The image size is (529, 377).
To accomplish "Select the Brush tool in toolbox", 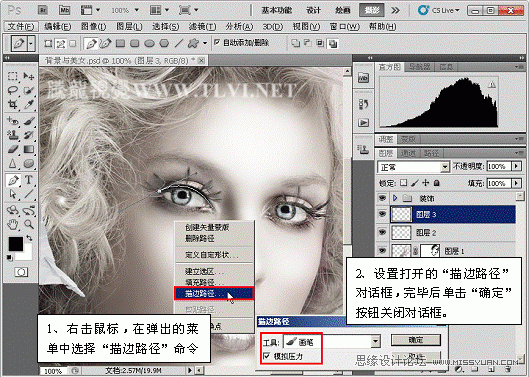I will 29,120.
